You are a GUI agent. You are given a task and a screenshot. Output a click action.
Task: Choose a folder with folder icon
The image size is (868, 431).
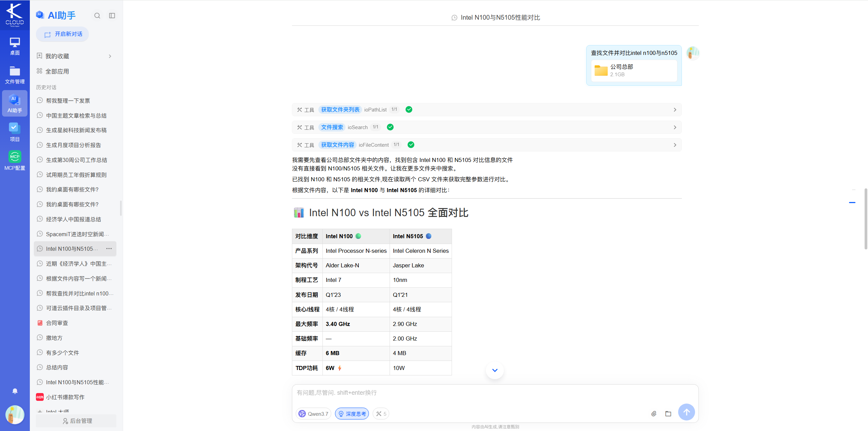(x=668, y=414)
